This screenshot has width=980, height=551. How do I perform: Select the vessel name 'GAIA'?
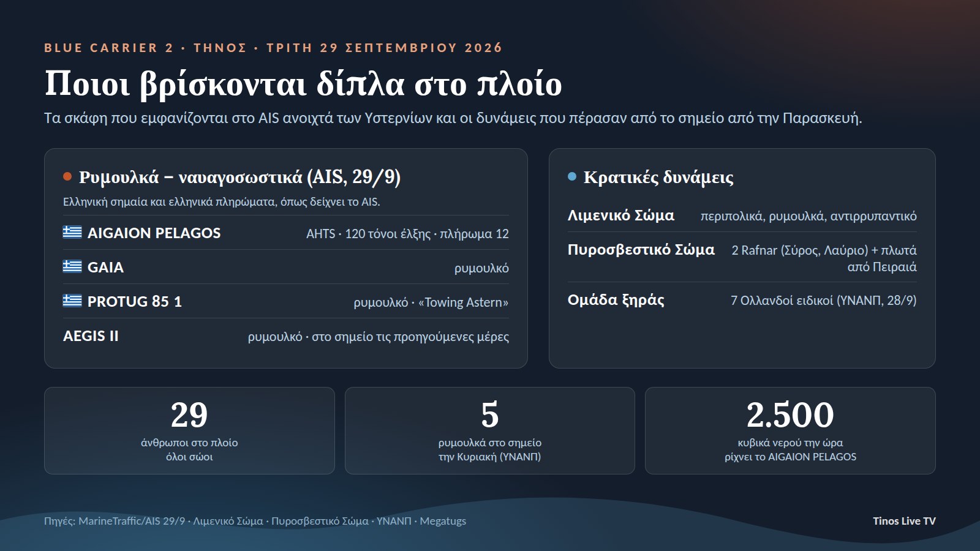105,268
